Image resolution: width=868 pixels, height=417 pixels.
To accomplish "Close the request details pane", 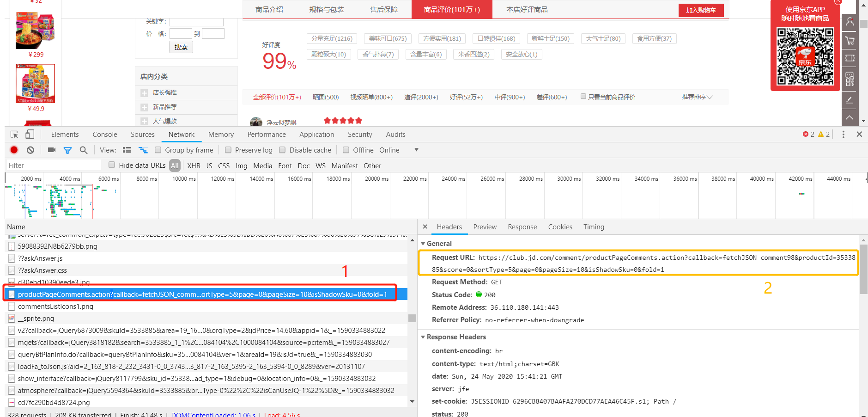I will click(x=425, y=227).
